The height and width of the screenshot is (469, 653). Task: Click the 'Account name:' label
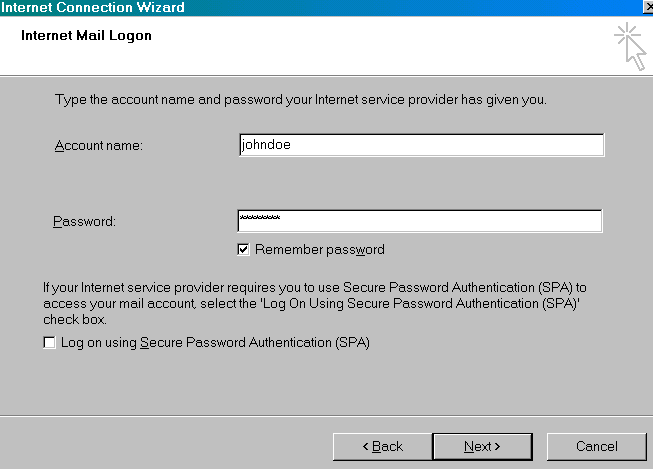[x=99, y=145]
